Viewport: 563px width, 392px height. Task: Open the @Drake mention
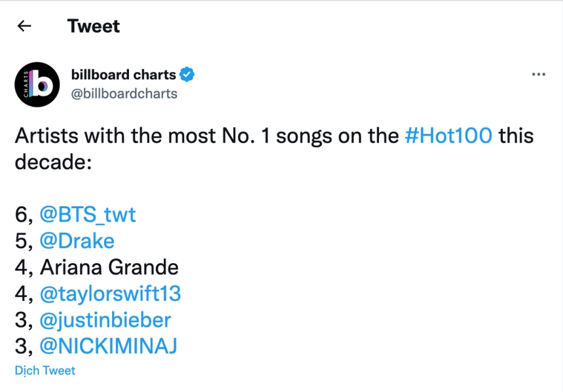click(x=77, y=241)
